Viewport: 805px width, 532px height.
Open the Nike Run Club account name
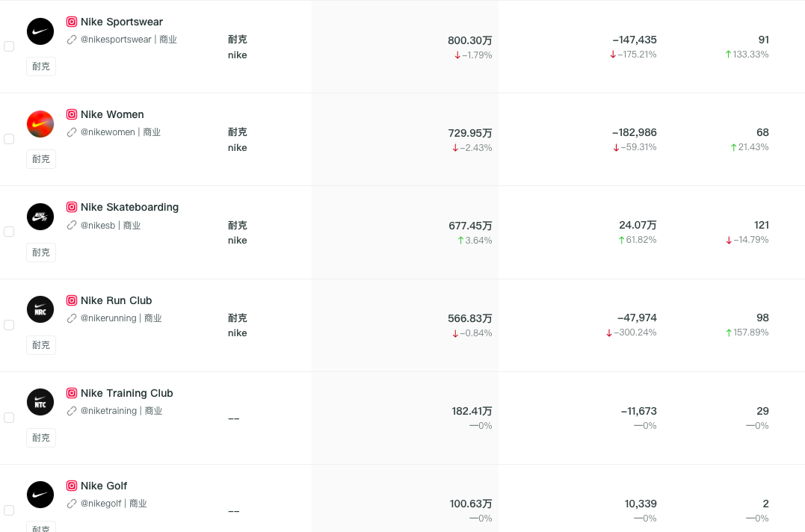click(116, 300)
